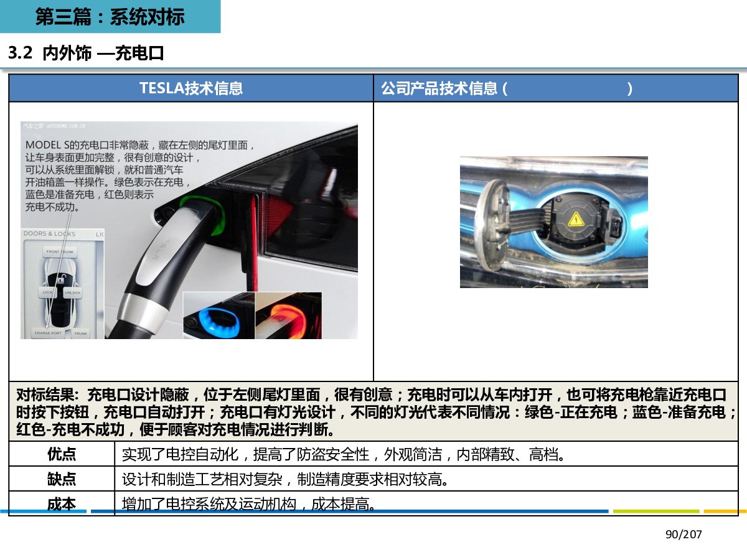The width and height of the screenshot is (747, 560).
Task: Click the 'TESLA技术信息' column header
Action: pyautogui.click(x=191, y=88)
